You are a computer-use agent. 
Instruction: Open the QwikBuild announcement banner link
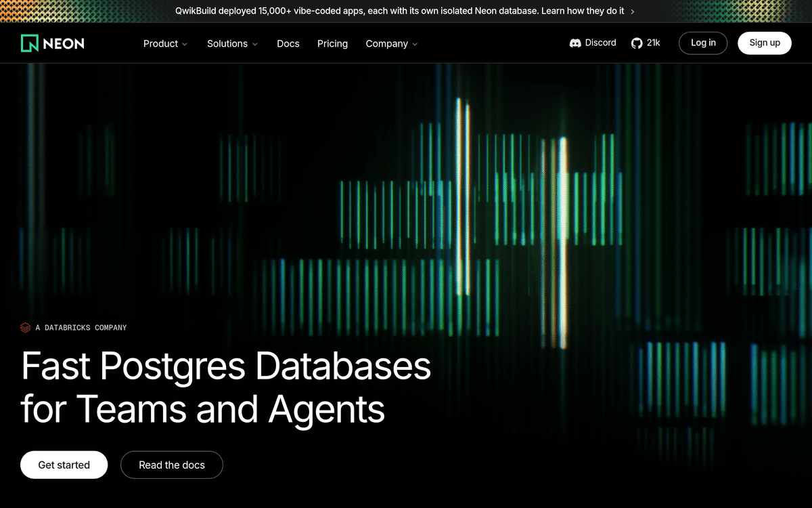coord(399,12)
